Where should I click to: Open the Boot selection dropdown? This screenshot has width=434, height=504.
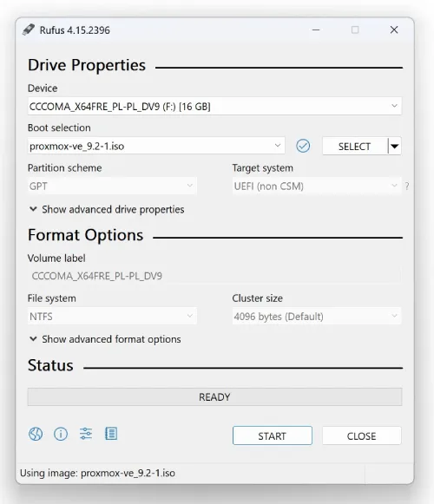pyautogui.click(x=156, y=146)
